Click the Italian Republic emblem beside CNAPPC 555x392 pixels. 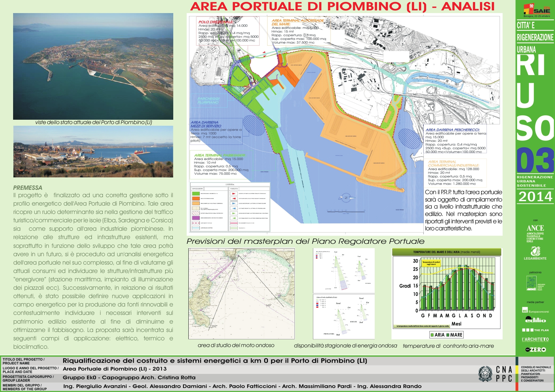pos(485,374)
